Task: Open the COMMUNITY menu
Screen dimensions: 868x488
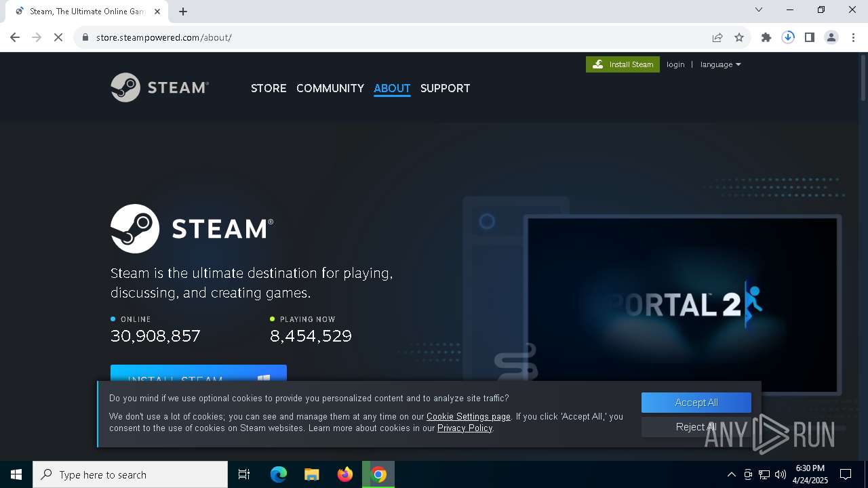Action: pos(330,88)
